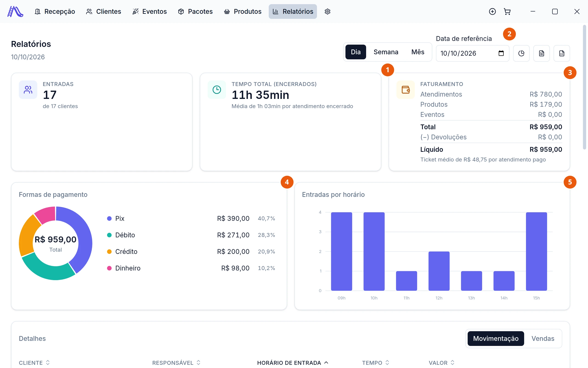Screen dimensions: 588x368
Task: Switch period to Semana
Action: [x=386, y=52]
